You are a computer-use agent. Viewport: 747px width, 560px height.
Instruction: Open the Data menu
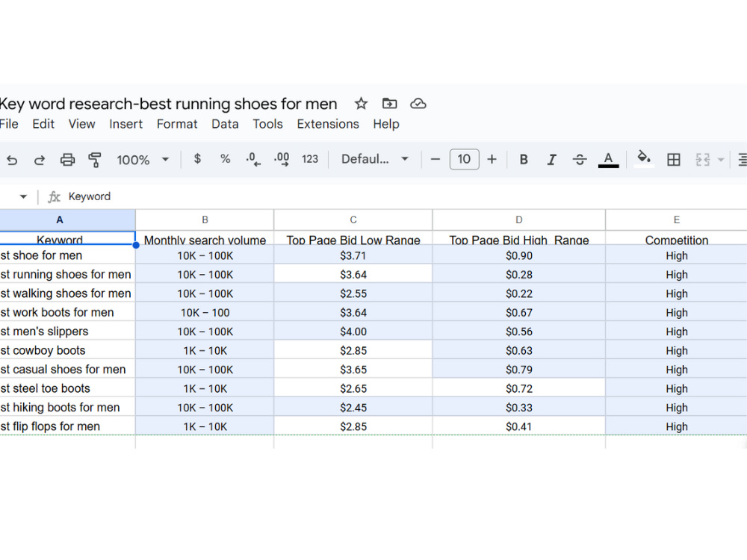(x=225, y=124)
